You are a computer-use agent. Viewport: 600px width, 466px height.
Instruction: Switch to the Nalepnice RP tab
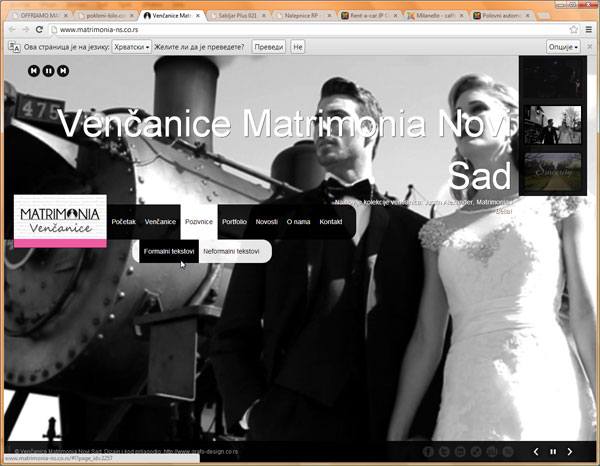click(303, 16)
